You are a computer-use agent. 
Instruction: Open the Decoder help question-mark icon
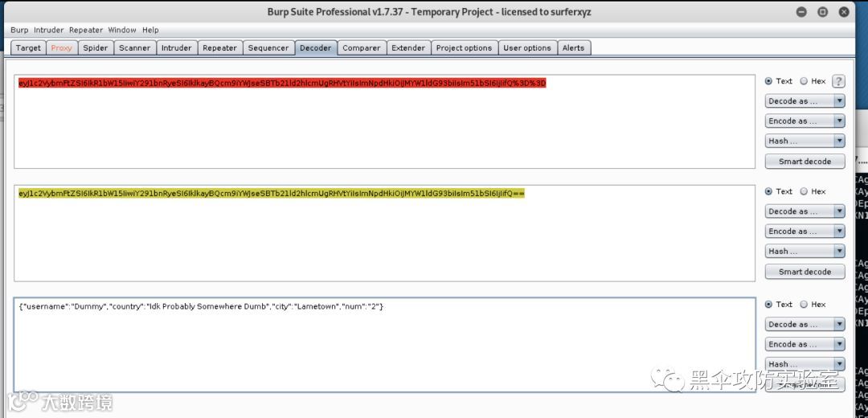838,81
